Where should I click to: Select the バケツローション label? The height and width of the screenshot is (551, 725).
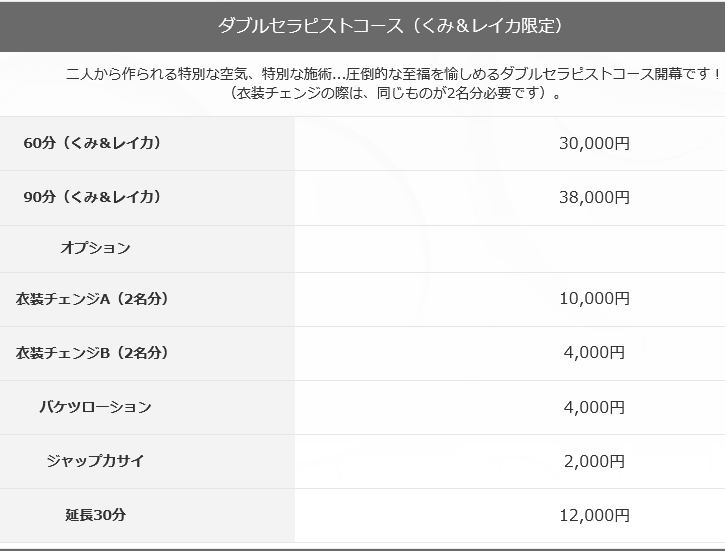click(95, 407)
